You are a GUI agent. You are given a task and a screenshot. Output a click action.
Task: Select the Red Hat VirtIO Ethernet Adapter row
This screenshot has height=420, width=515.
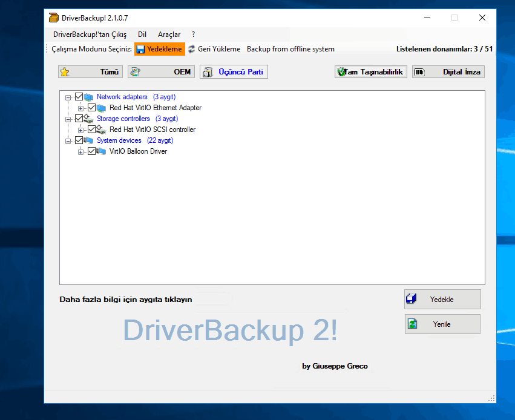[156, 108]
